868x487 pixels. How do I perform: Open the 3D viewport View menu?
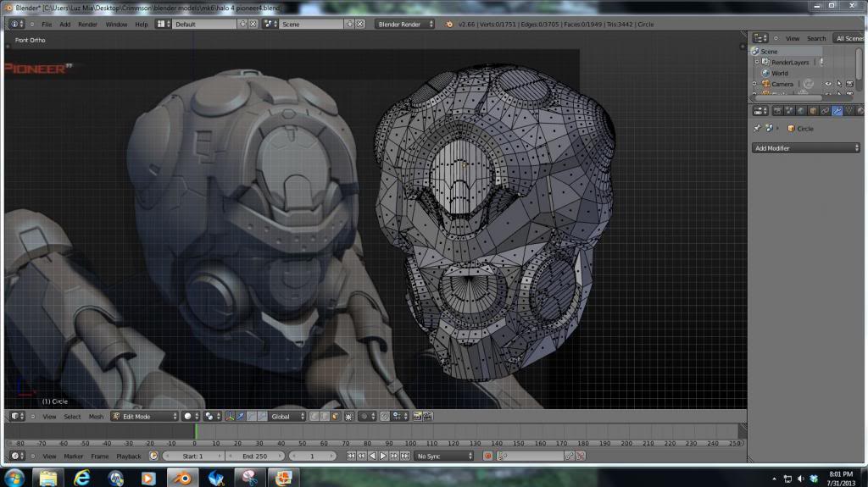(x=49, y=417)
